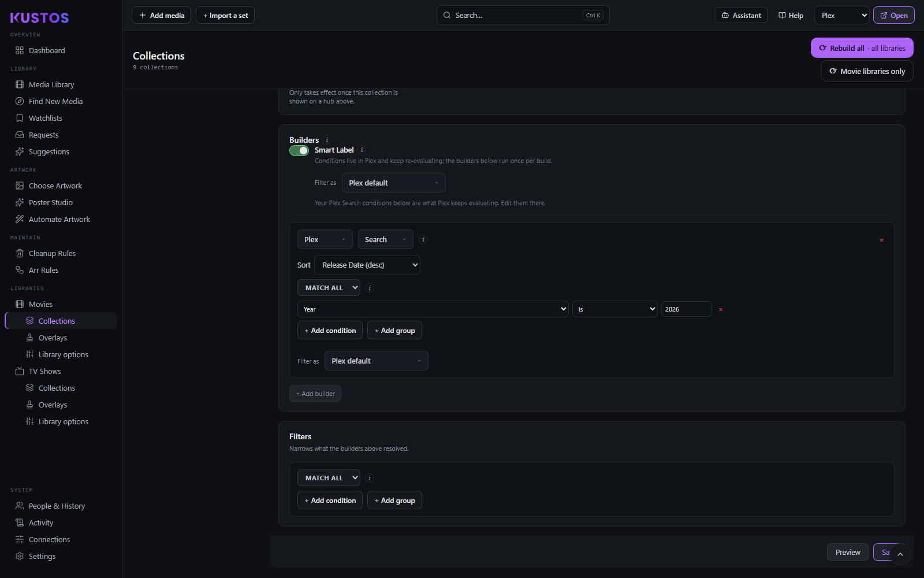Screen dimensions: 924x578
Task: Open Filter as dropdown under Smart Label
Action: point(393,183)
